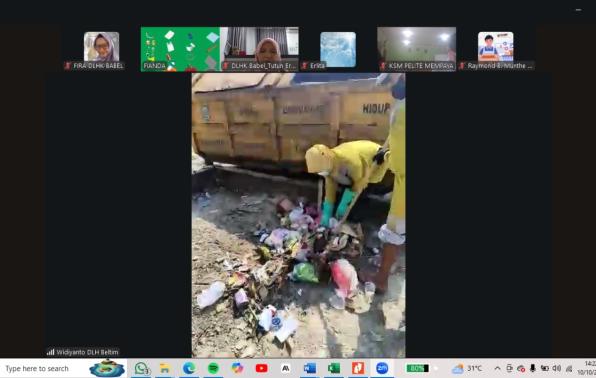Open the weather widget showing 31°C
This screenshot has height=378, width=596.
point(467,368)
